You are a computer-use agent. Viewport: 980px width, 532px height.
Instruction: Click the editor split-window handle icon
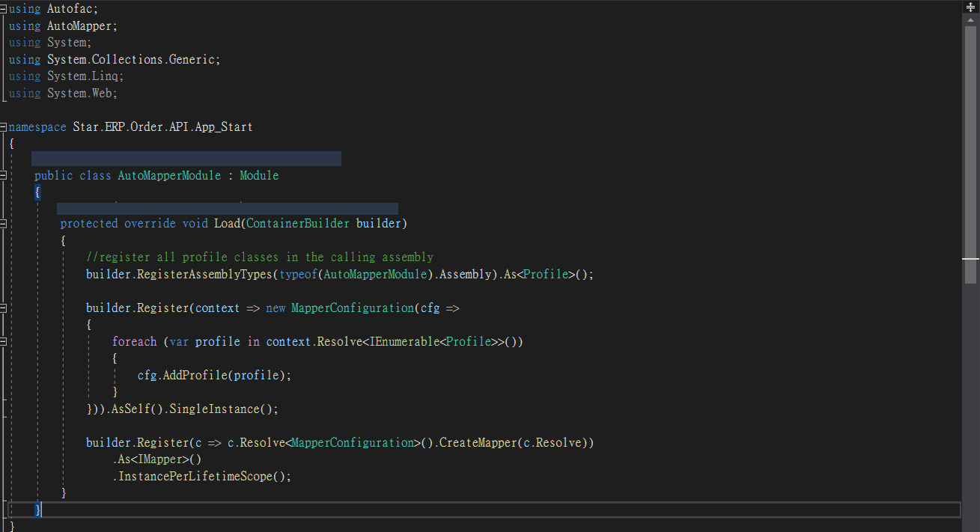pos(971,7)
